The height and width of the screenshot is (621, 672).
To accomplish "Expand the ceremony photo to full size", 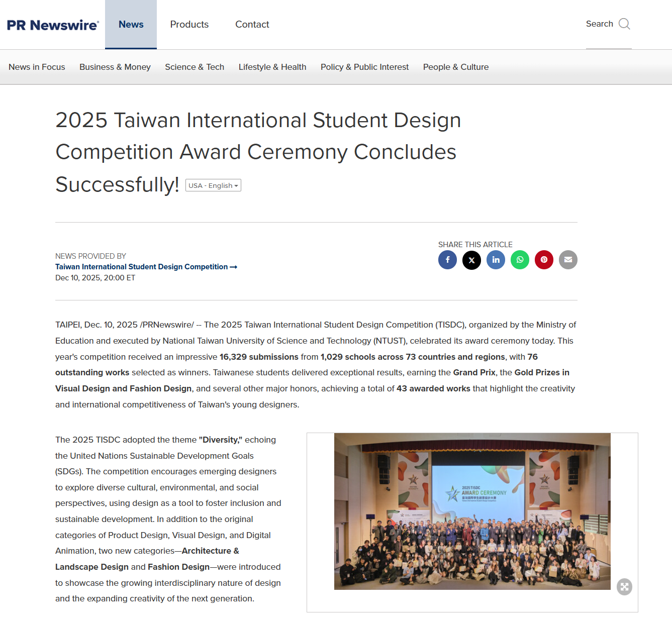I will (x=624, y=586).
